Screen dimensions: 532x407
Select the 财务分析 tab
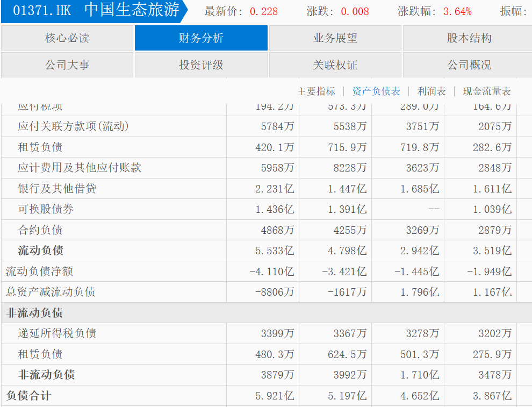click(201, 38)
